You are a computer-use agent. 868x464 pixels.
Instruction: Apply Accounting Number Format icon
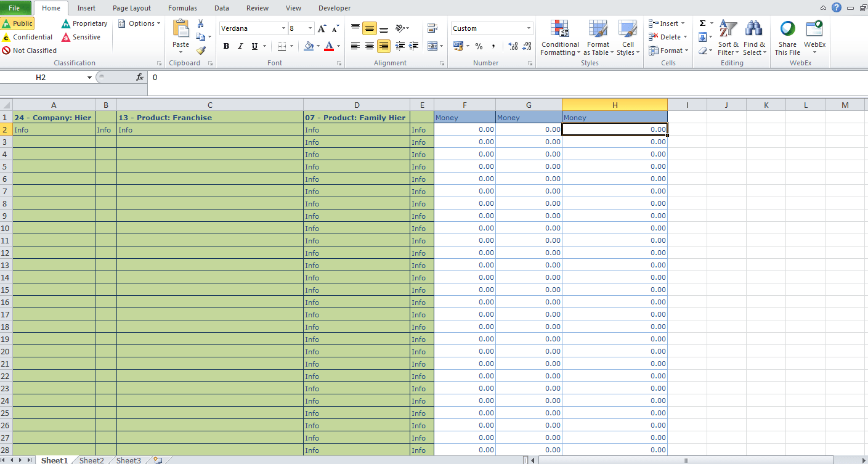tap(458, 46)
